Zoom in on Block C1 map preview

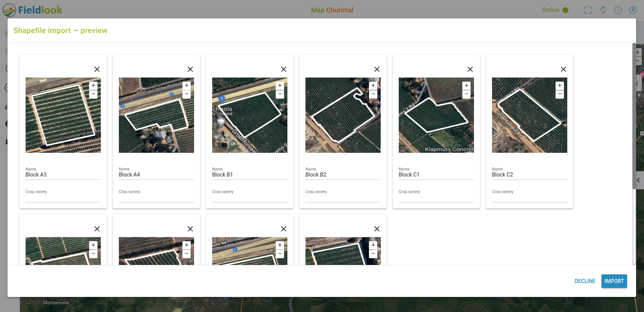[x=466, y=85]
